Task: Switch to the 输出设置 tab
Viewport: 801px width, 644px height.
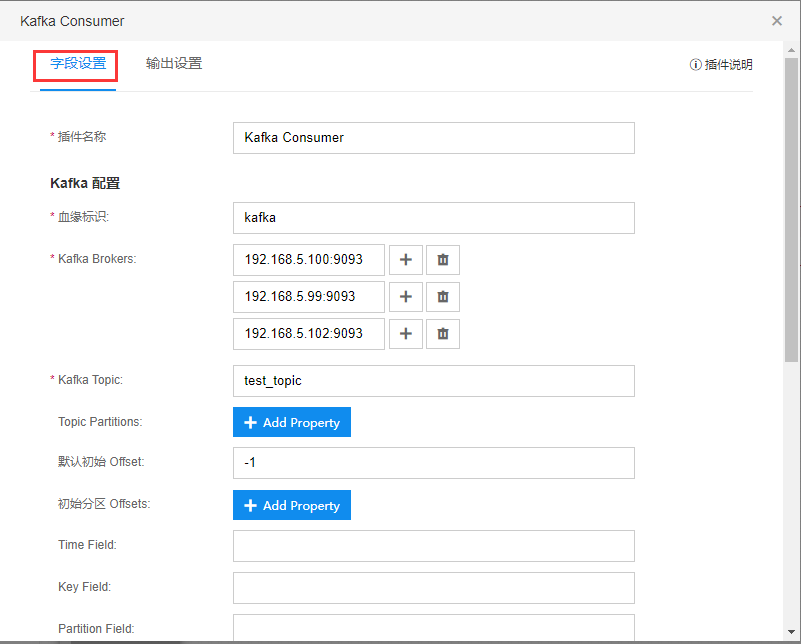Action: (x=174, y=64)
